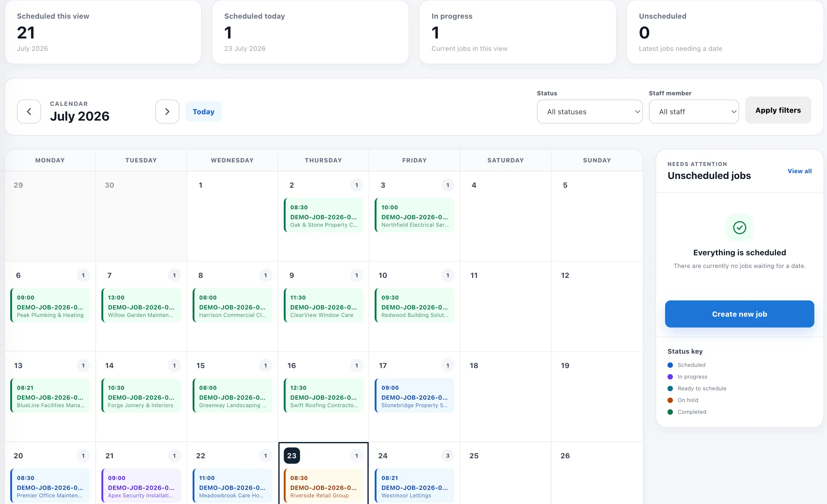Click the orange On hold status dot
Image resolution: width=827 pixels, height=504 pixels.
tap(670, 400)
